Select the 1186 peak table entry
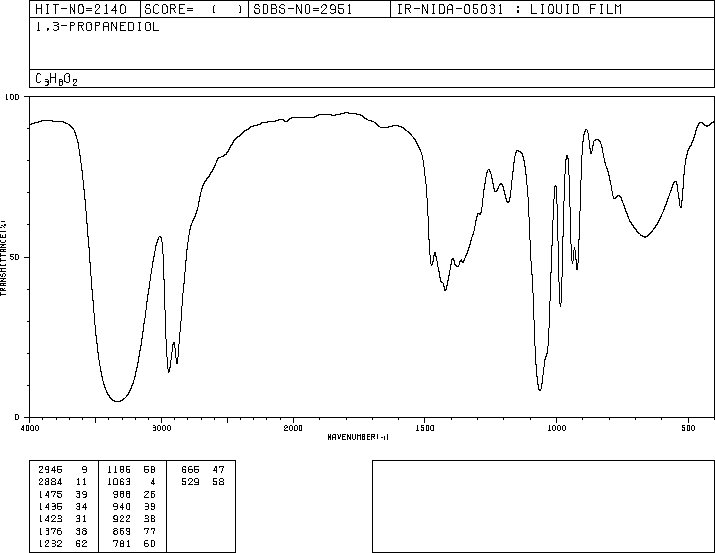715x553 pixels. (131, 470)
